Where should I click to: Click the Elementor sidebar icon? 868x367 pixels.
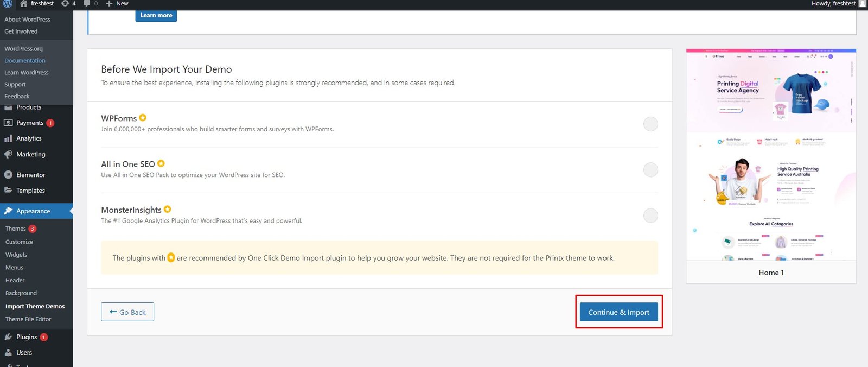tap(8, 175)
